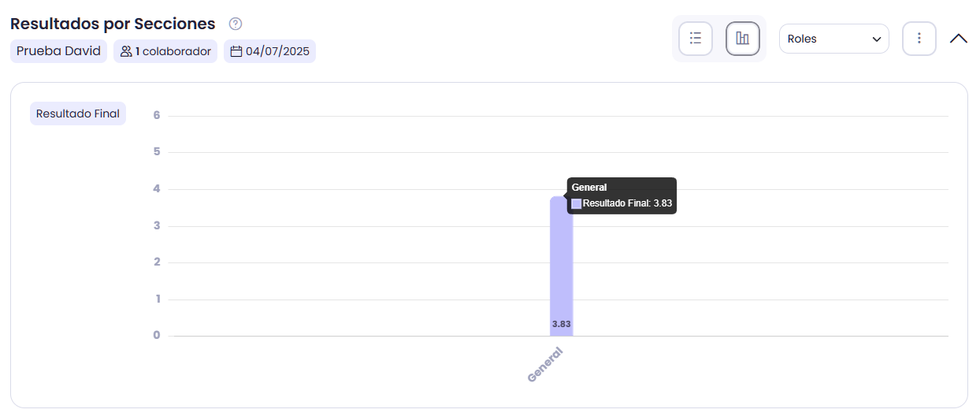Click the Resultados por Secciones title
This screenshot has width=980, height=413.
click(113, 24)
